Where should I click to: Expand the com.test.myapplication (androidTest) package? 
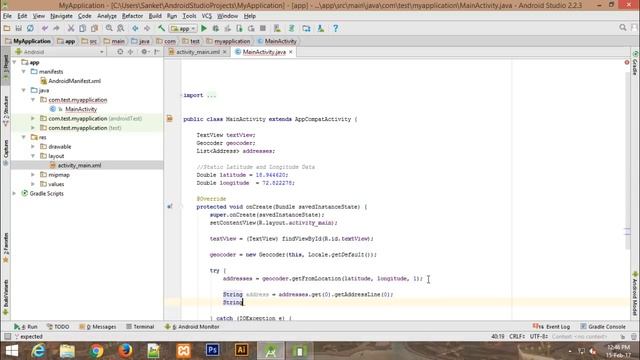pos(33,118)
